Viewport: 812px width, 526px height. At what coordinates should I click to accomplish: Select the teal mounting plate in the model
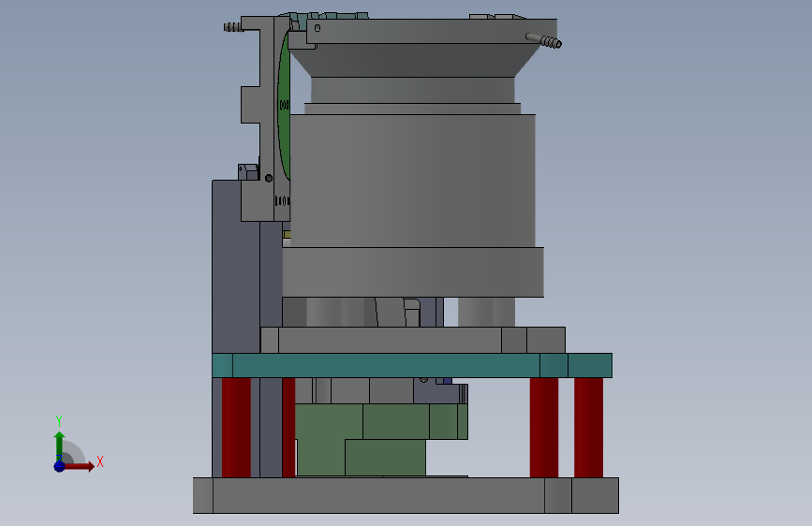[x=412, y=366]
